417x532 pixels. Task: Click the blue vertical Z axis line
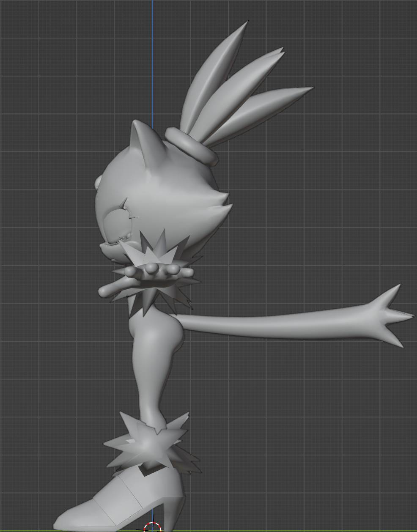pyautogui.click(x=153, y=63)
